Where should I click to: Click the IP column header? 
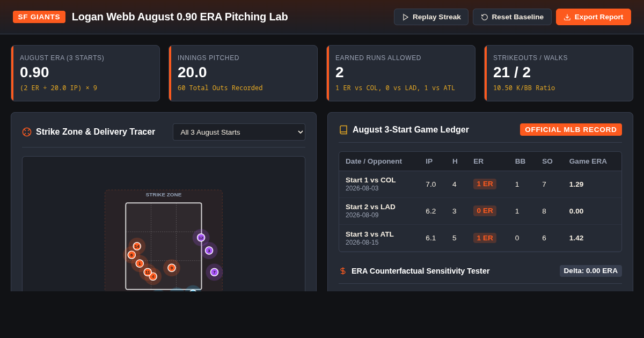pos(429,161)
